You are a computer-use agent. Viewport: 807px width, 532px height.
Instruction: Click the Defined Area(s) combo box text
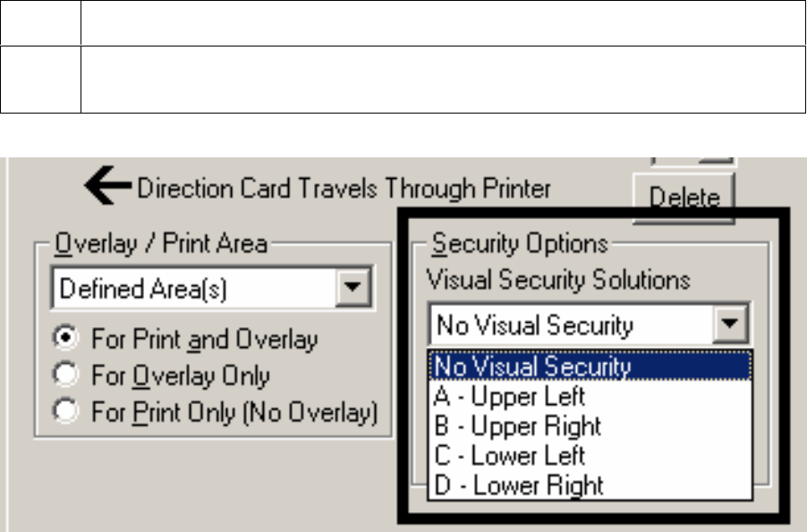(143, 288)
